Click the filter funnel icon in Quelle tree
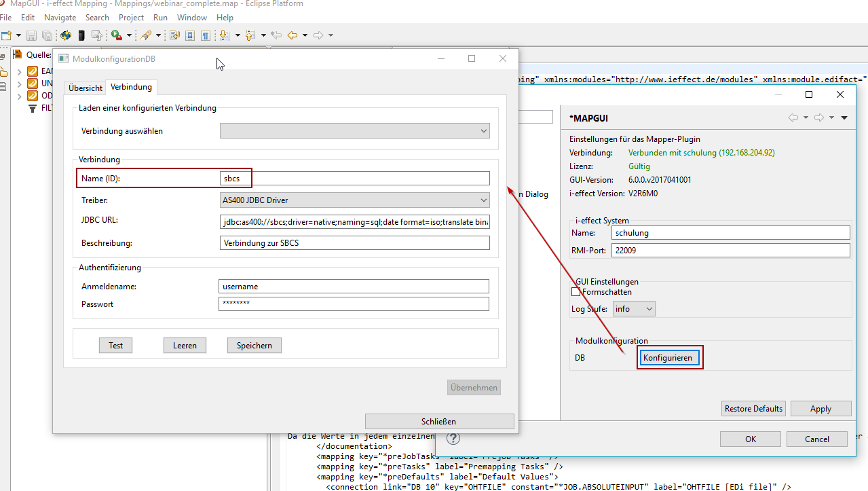 (x=32, y=108)
